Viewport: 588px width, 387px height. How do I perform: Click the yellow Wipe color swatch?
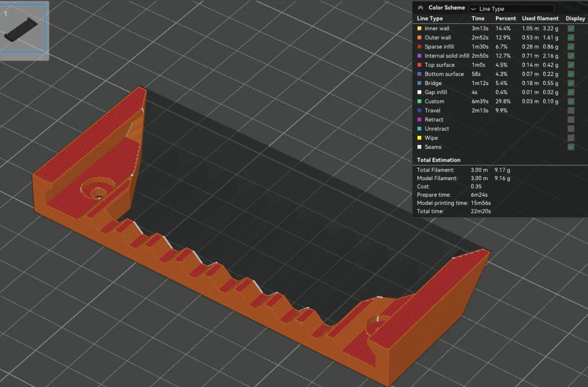(419, 138)
